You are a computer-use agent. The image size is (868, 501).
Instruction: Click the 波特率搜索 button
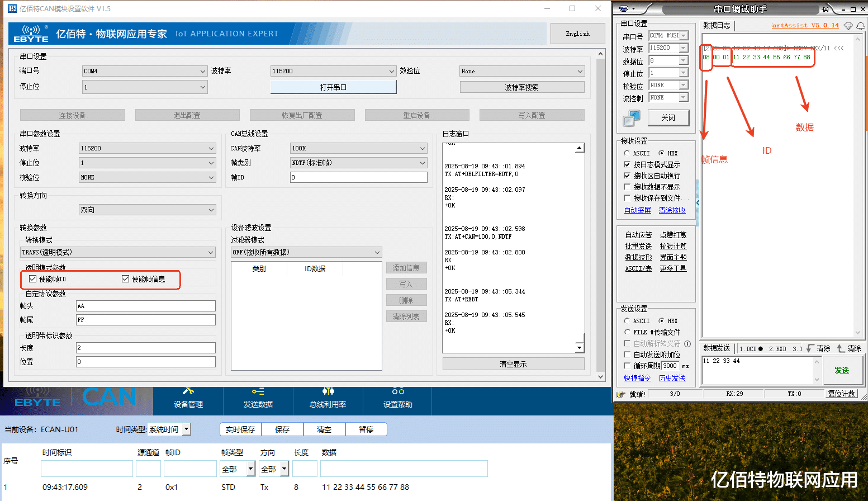[522, 87]
